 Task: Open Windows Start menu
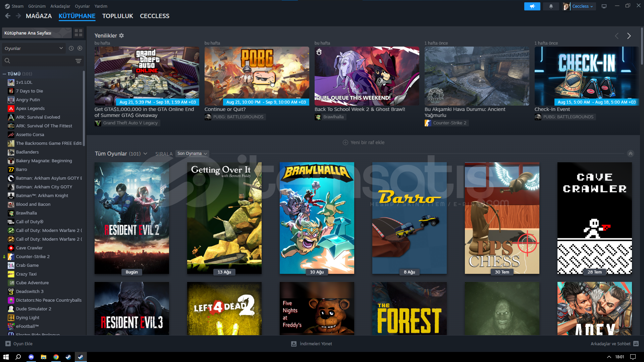coord(6,357)
